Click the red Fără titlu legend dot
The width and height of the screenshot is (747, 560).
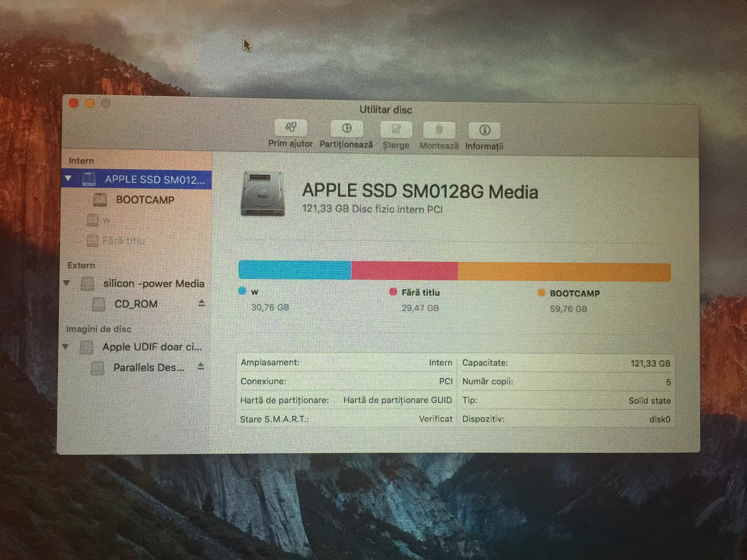(x=393, y=292)
